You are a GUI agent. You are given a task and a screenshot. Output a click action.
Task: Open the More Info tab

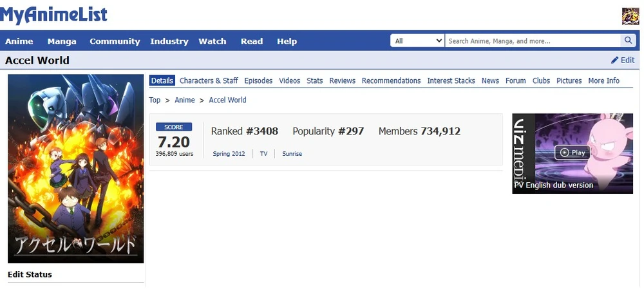pos(603,80)
